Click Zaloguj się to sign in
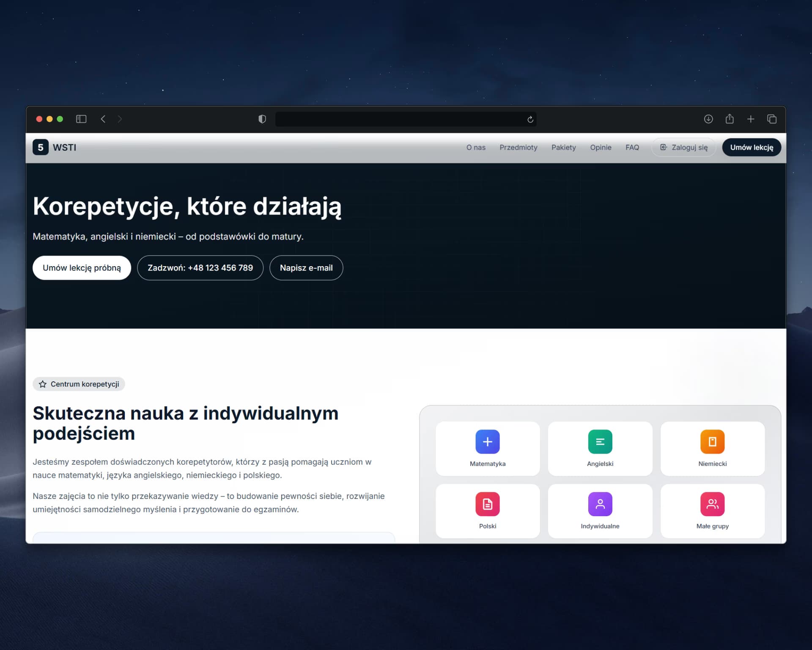The width and height of the screenshot is (812, 650). click(683, 147)
